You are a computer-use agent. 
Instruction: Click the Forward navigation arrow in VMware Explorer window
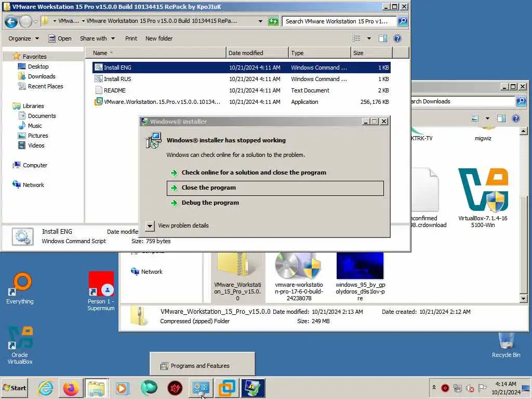pos(25,22)
